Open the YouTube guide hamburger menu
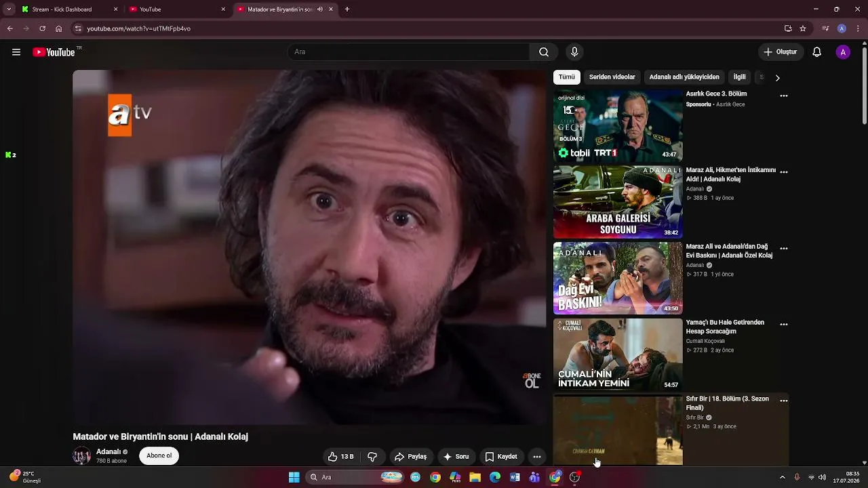The width and height of the screenshot is (868, 488). (x=16, y=52)
